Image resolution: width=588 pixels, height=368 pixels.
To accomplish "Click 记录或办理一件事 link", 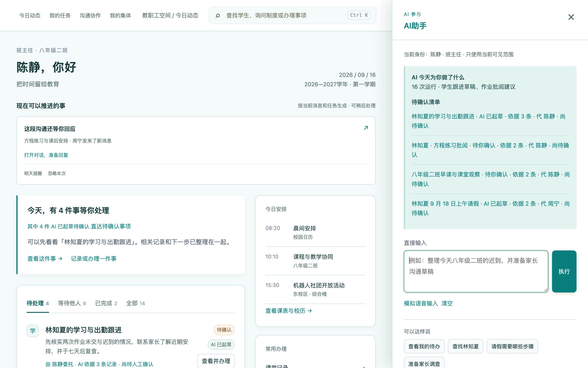I will pyautogui.click(x=94, y=259).
